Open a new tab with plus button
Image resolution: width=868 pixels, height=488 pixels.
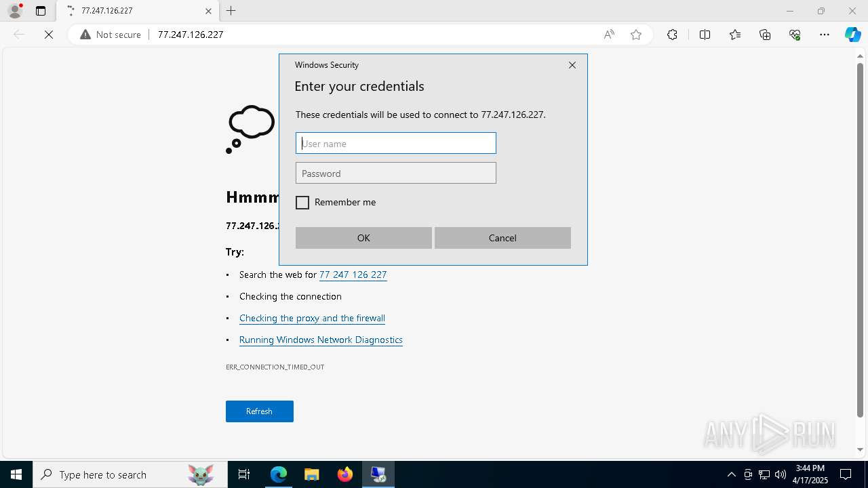click(x=231, y=11)
